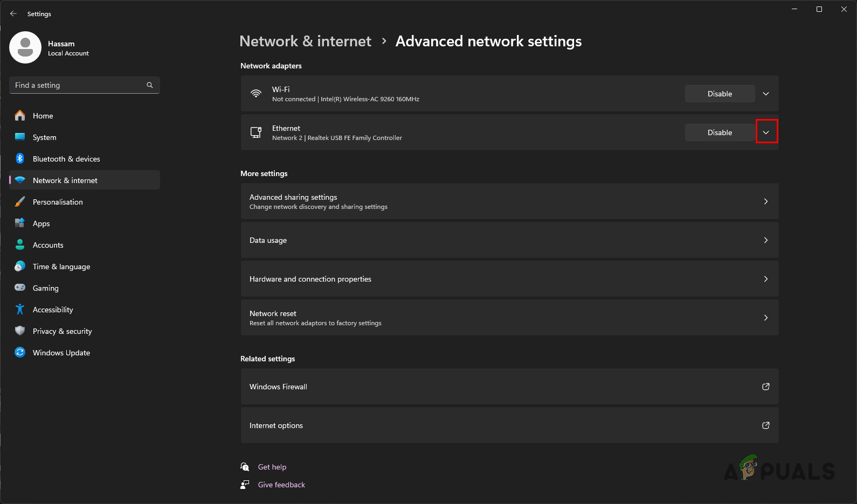Click the back arrow at top left
The width and height of the screenshot is (857, 504).
13,13
